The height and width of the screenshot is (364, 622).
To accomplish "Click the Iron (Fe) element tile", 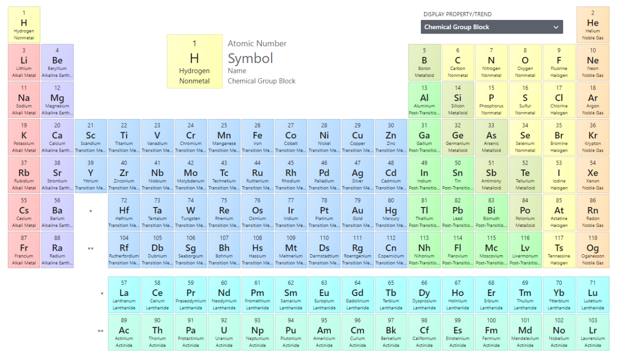I will tap(257, 137).
